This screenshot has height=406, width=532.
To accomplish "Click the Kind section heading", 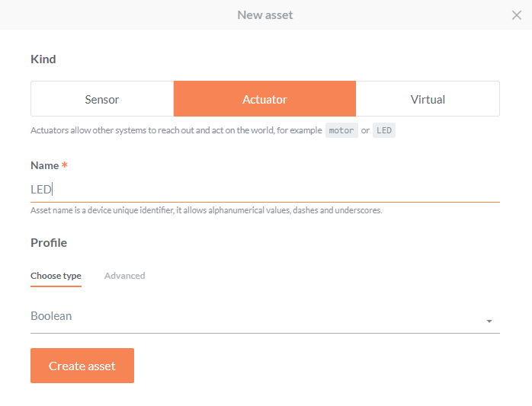I will (43, 59).
